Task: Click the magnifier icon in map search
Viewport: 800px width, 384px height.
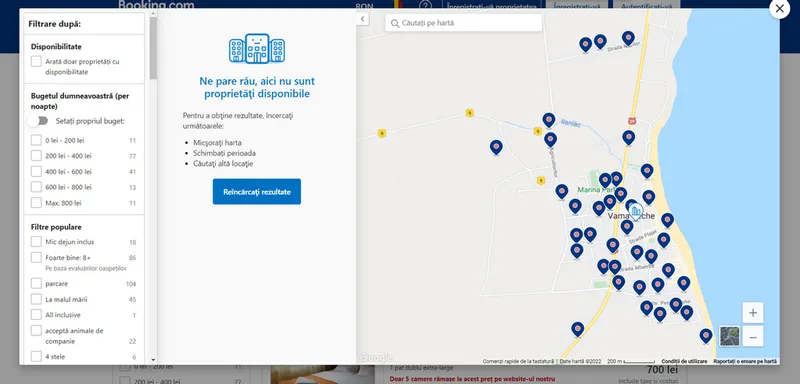Action: click(395, 23)
